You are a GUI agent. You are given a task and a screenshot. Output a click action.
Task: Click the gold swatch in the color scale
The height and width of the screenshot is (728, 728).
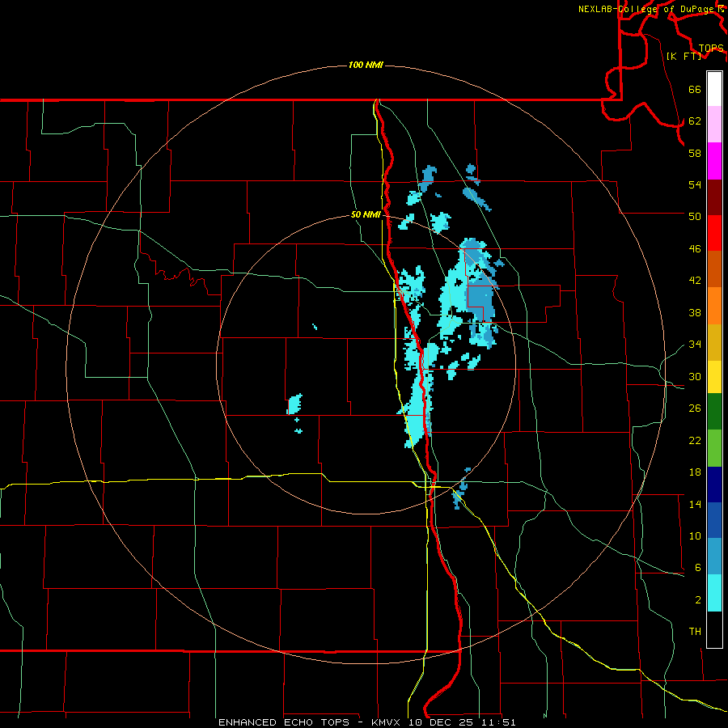click(x=714, y=342)
